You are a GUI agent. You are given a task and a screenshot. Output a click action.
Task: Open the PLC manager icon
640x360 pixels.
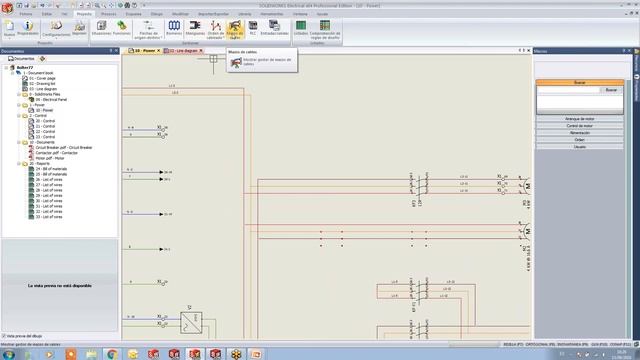pyautogui.click(x=253, y=28)
